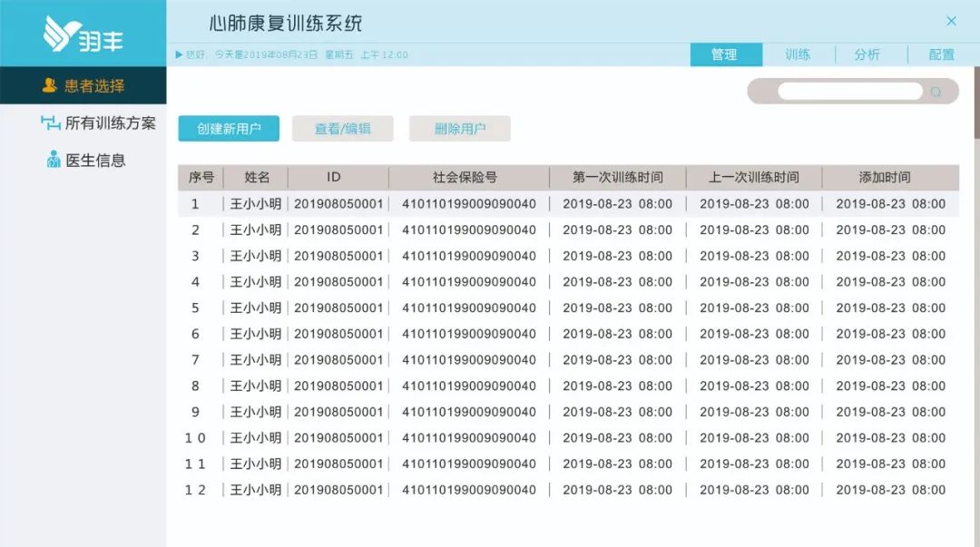Click the magnifier search icon
Image resolution: width=980 pixels, height=547 pixels.
pos(936,92)
